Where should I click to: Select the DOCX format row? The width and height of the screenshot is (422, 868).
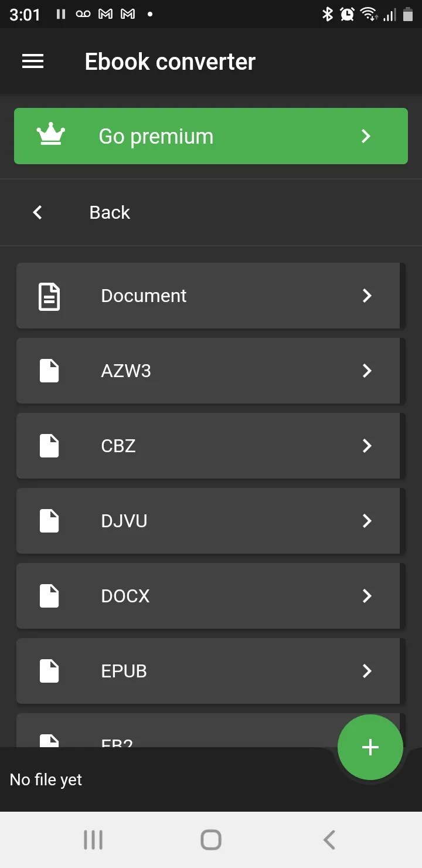point(208,596)
